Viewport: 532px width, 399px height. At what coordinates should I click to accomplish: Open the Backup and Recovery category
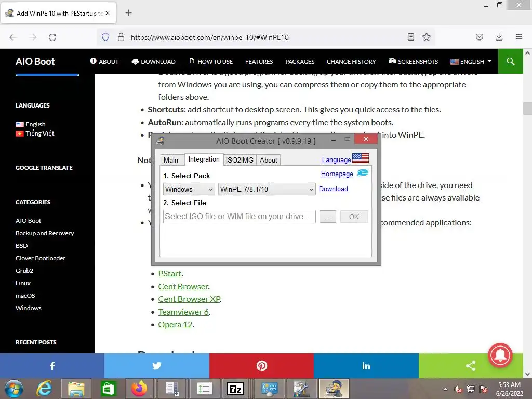click(45, 233)
